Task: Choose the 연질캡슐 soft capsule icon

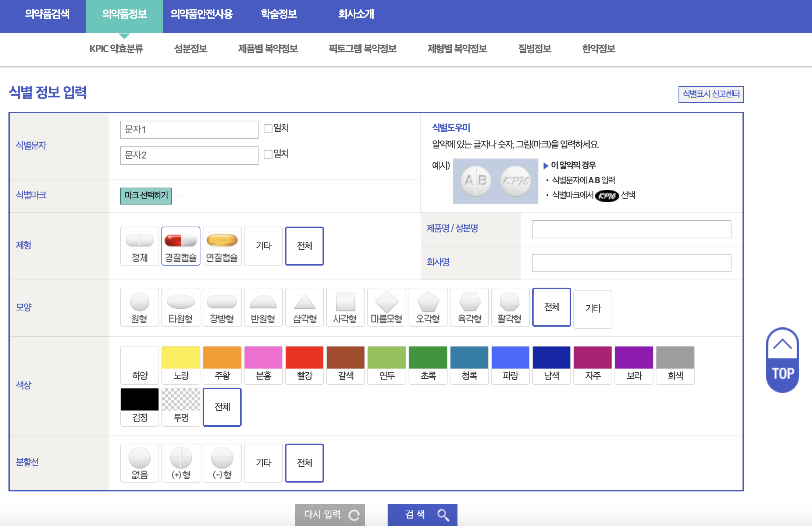Action: click(222, 246)
